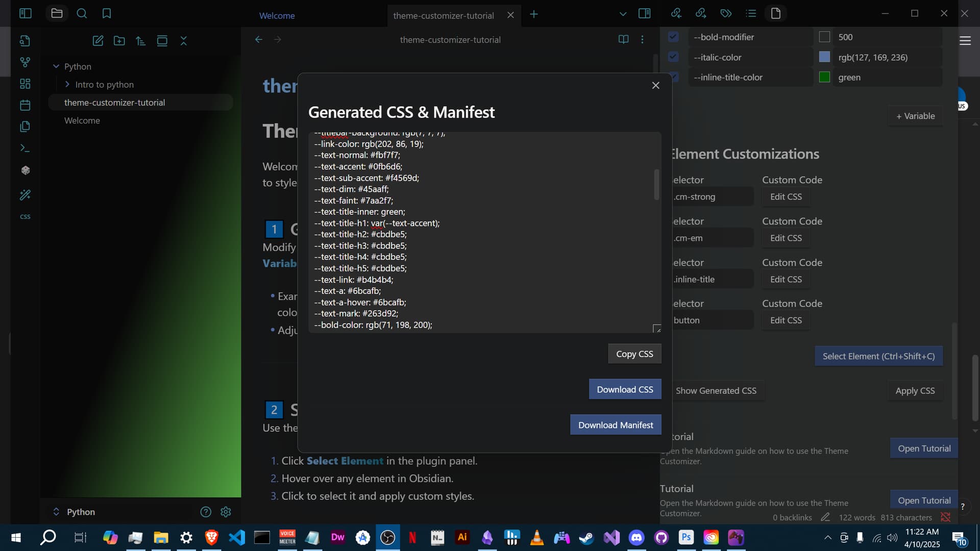This screenshot has width=980, height=551.
Task: Switch to the Welcome tab
Action: coord(277,15)
